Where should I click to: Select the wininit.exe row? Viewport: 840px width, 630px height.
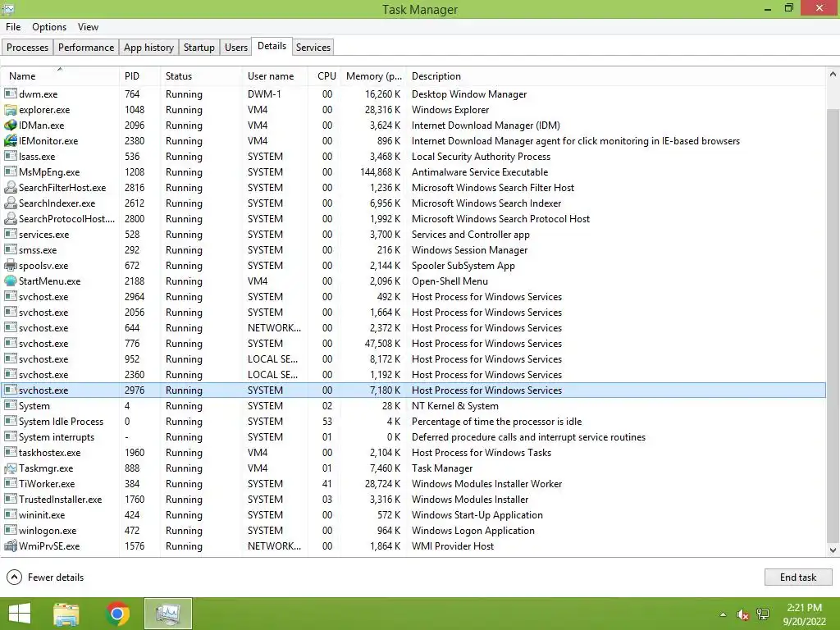(413, 514)
